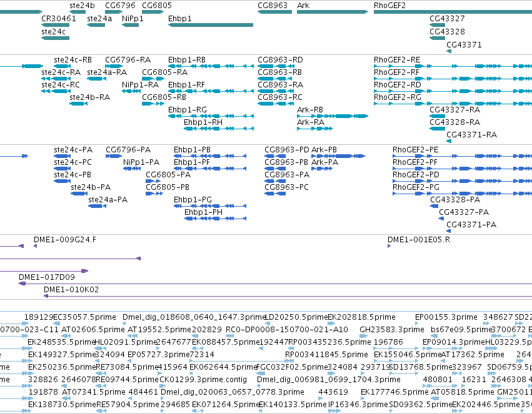Click protein Ehbp1-PB label

click(x=192, y=150)
